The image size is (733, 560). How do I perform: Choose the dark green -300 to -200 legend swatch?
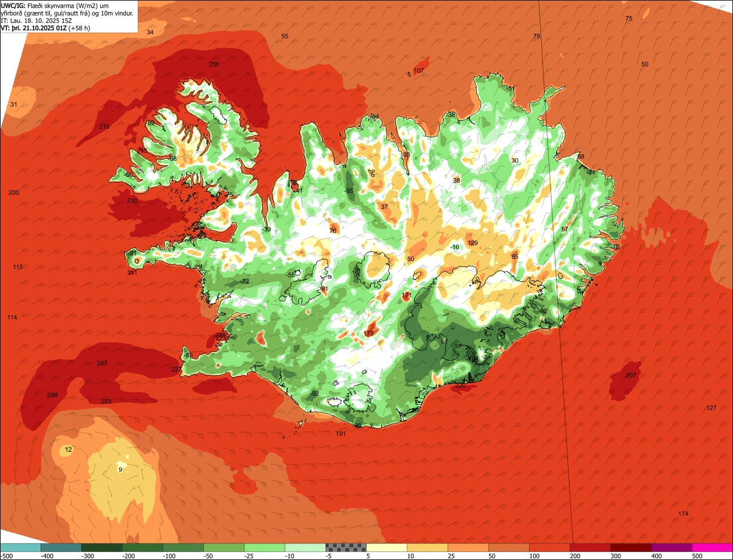click(101, 547)
